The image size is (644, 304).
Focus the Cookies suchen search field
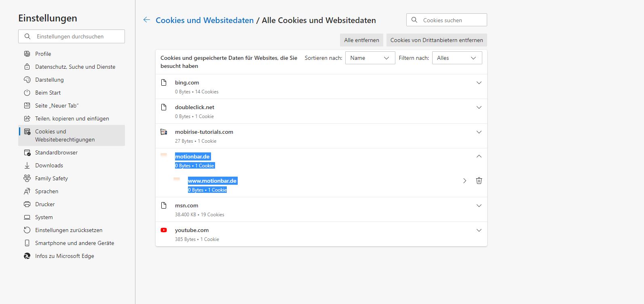(x=447, y=20)
